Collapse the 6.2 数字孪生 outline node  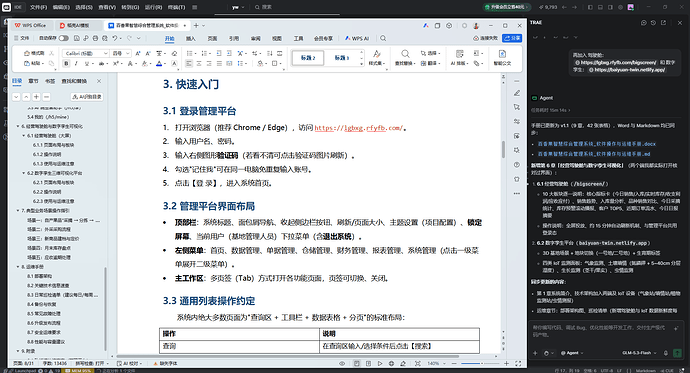(23, 173)
